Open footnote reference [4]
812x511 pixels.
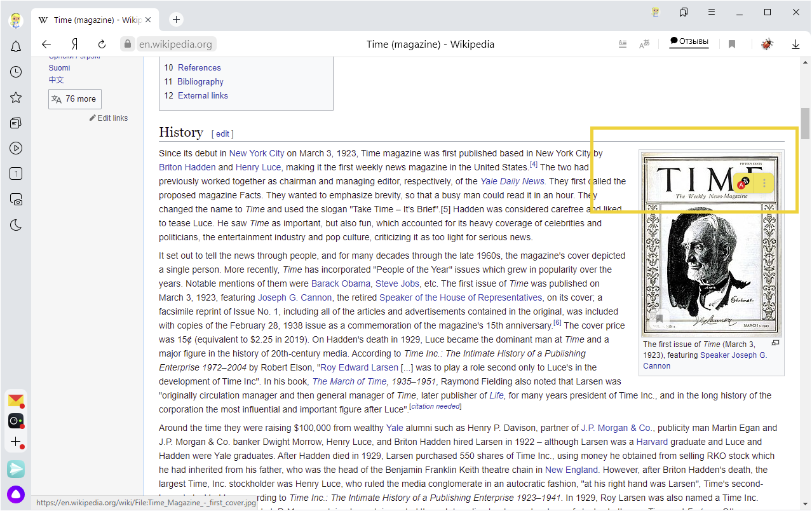click(x=534, y=165)
